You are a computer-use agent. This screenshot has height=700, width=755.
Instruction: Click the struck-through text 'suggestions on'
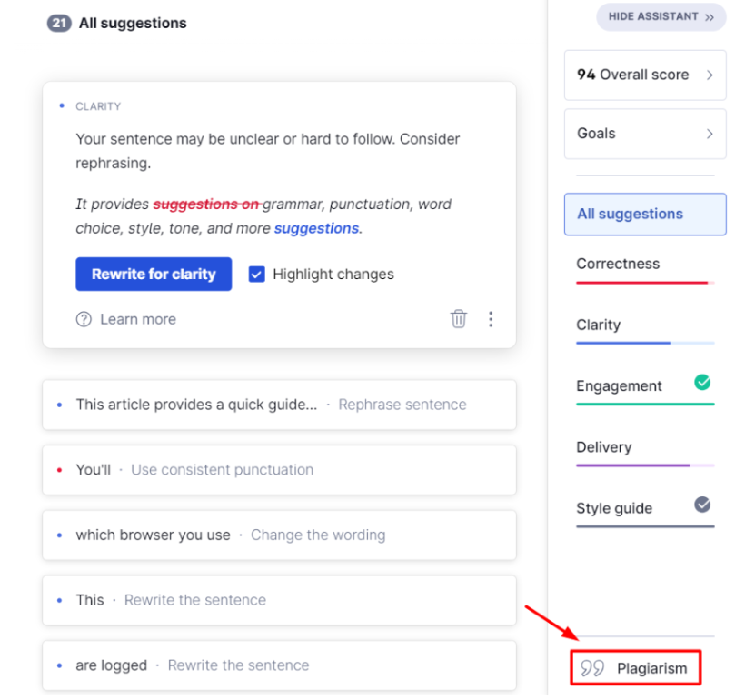[206, 205]
